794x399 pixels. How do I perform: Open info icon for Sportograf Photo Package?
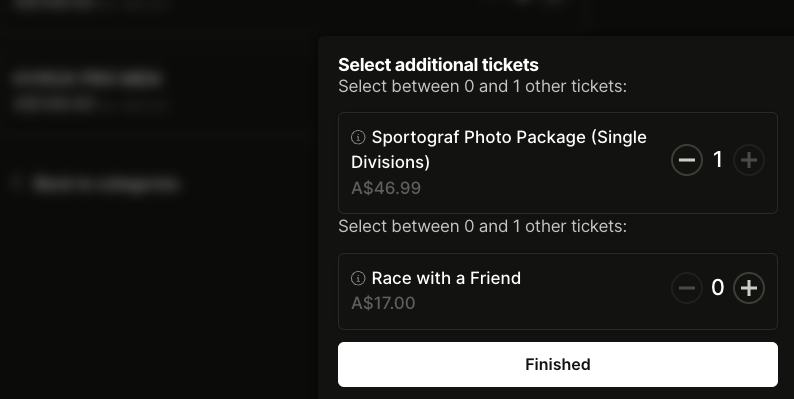click(x=358, y=137)
